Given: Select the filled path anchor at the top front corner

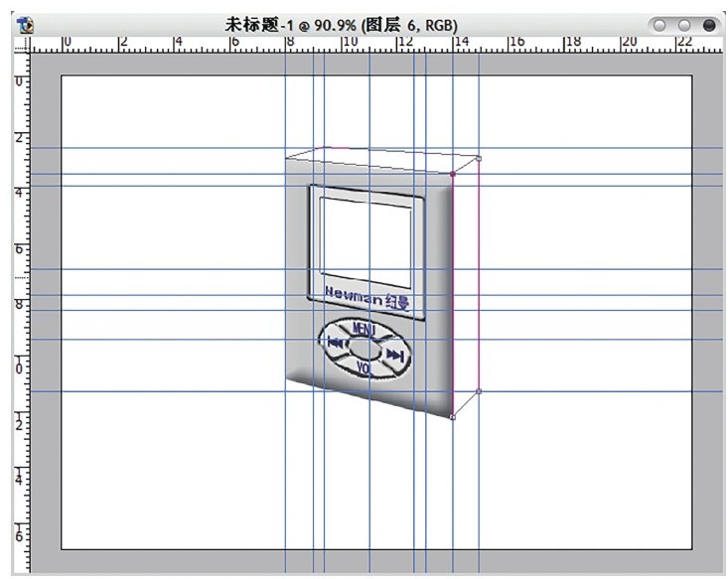Looking at the screenshot, I should pyautogui.click(x=453, y=174).
